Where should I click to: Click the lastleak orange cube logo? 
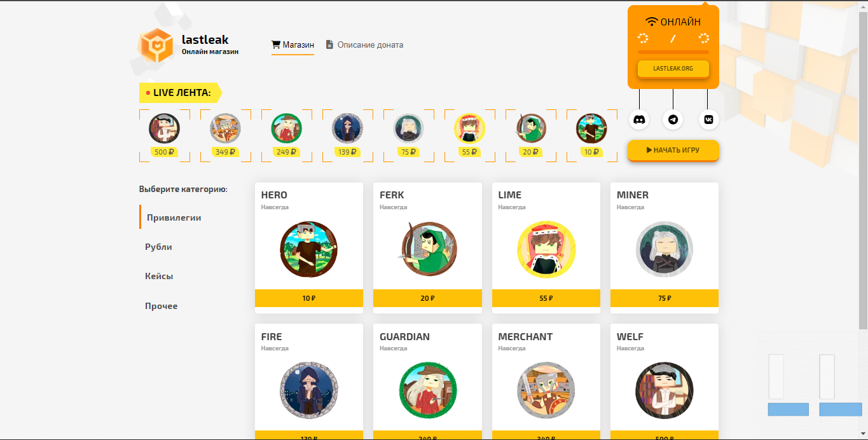point(156,46)
